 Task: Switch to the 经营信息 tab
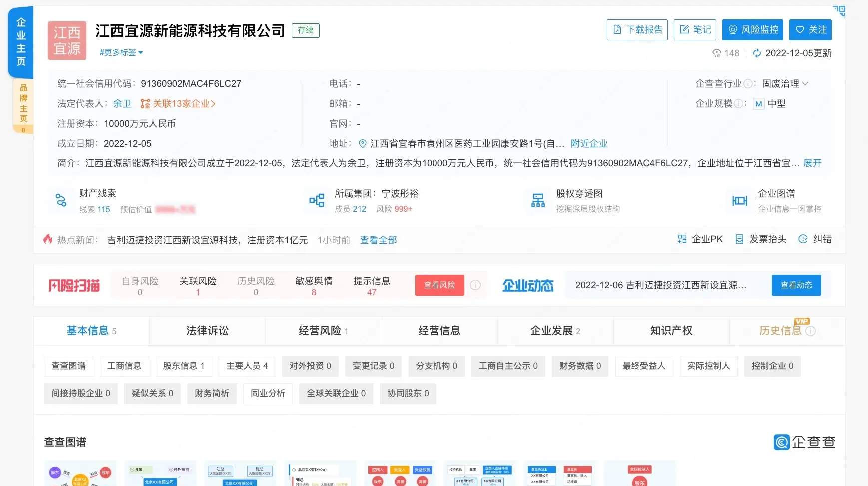point(439,331)
